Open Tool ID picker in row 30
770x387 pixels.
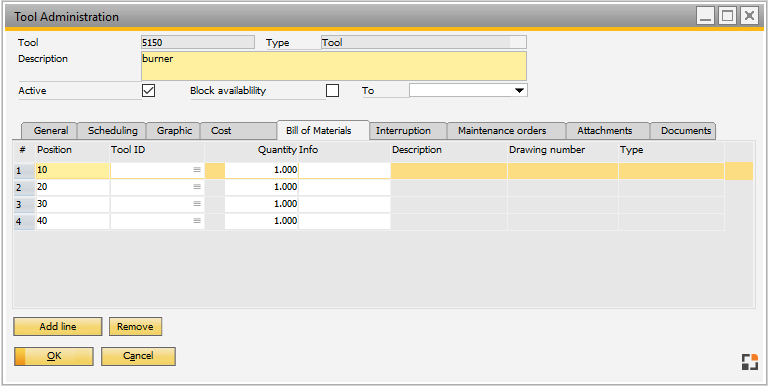(x=197, y=204)
